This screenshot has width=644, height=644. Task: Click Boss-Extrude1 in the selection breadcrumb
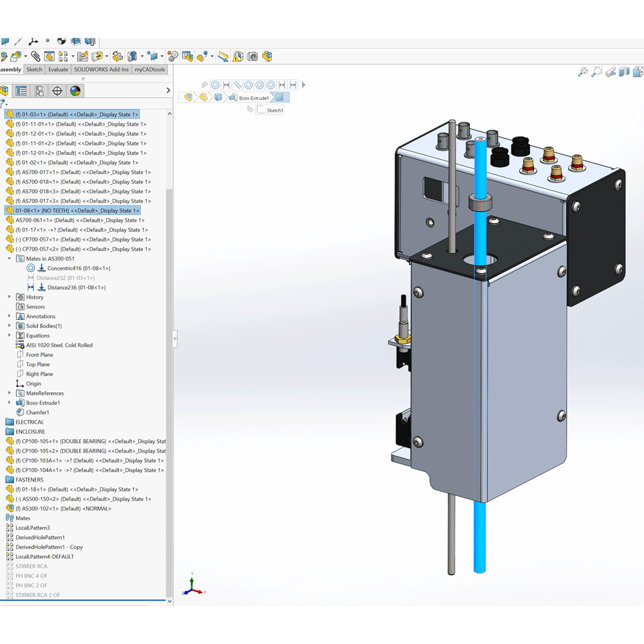tap(254, 98)
